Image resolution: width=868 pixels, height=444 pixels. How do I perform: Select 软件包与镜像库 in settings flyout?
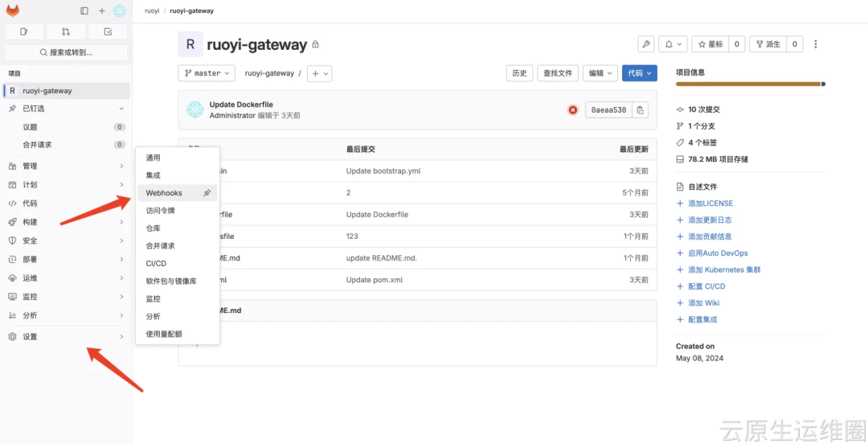point(177,281)
